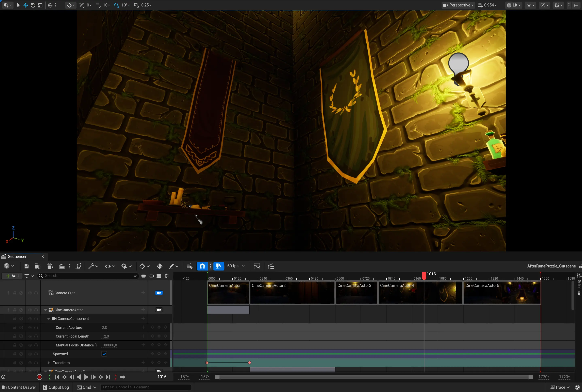582x392 pixels.
Task: Set playback range start with green bracket
Action: click(49, 377)
